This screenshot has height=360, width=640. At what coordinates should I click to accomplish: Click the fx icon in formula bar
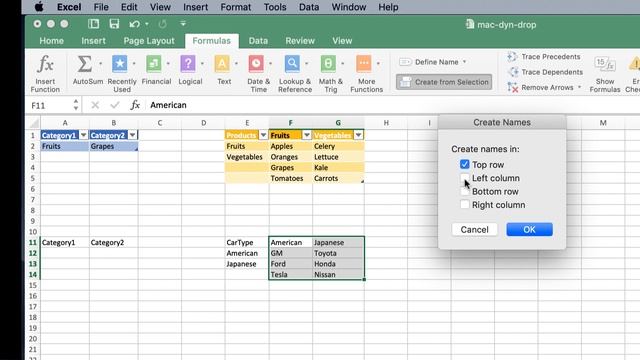[135, 105]
